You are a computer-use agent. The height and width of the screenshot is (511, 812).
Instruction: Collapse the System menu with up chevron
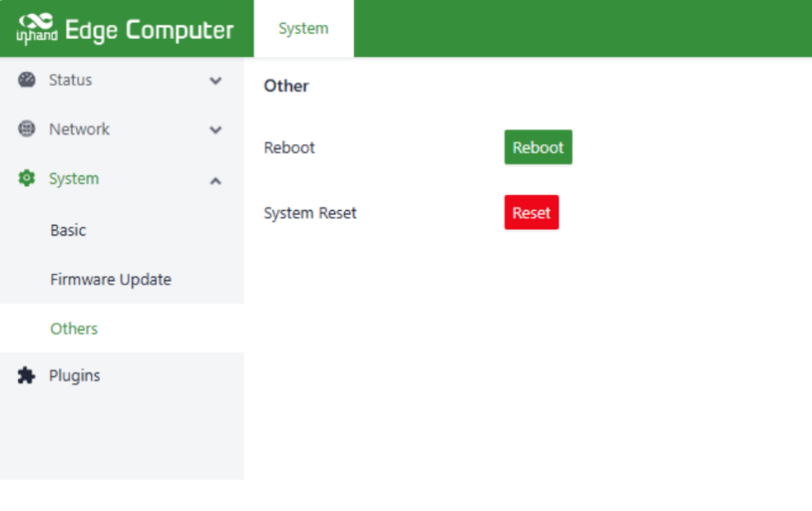[x=216, y=180]
